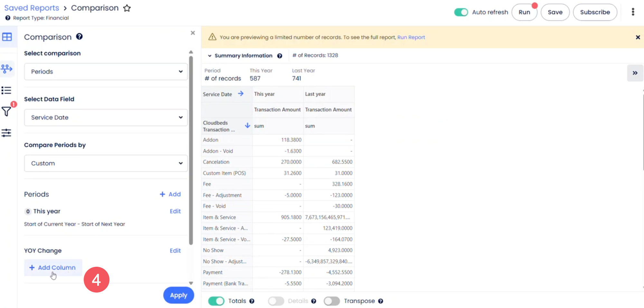Open the Service Date data field dropdown
The height and width of the screenshot is (308, 644).
106,118
